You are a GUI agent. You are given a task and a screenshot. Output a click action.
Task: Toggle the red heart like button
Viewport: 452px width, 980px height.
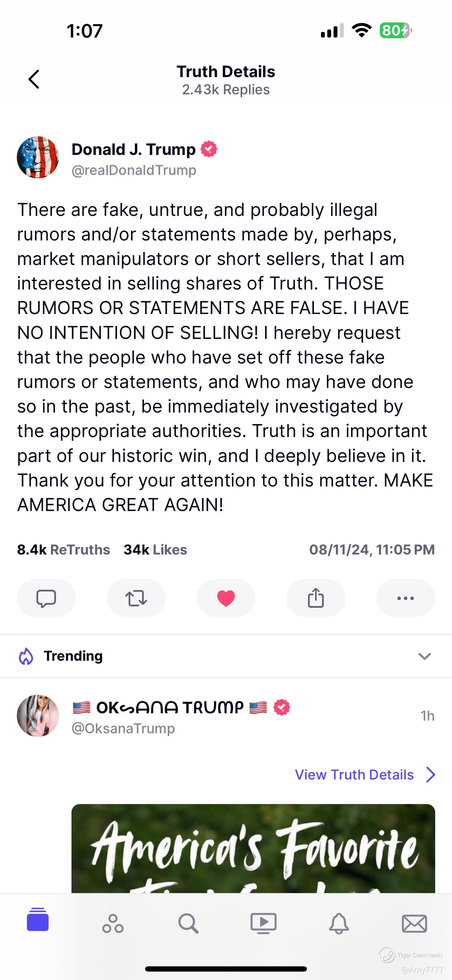click(226, 598)
